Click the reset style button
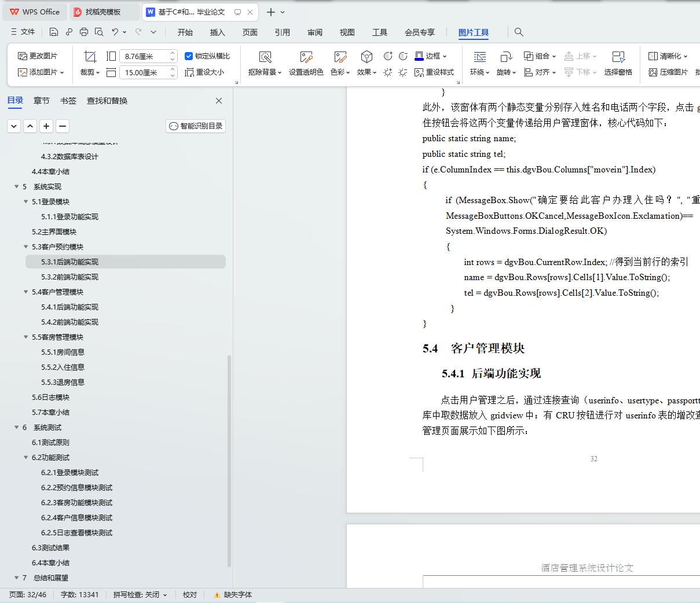Image resolution: width=700 pixels, height=603 pixels. [434, 72]
